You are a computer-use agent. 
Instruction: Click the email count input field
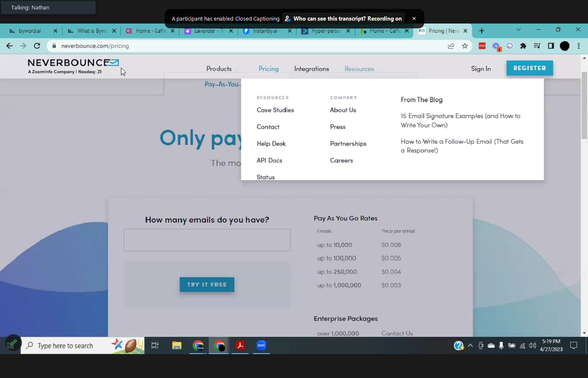click(207, 240)
